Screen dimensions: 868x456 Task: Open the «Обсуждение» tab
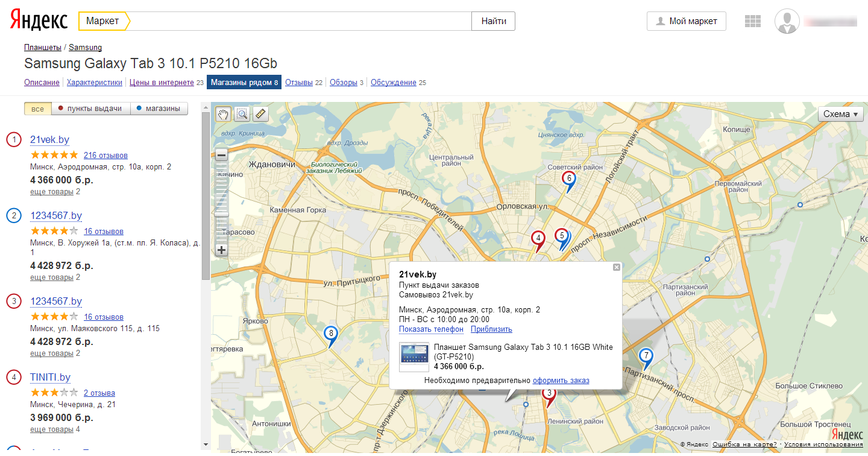click(394, 83)
